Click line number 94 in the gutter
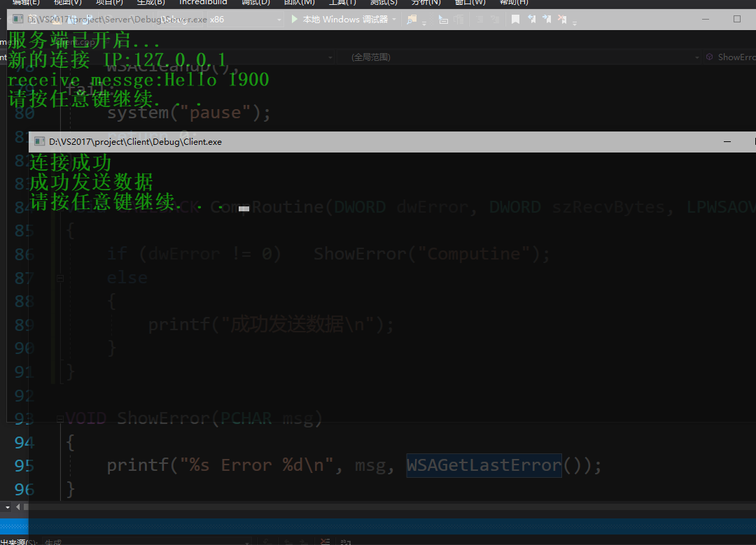756x545 pixels. click(24, 442)
